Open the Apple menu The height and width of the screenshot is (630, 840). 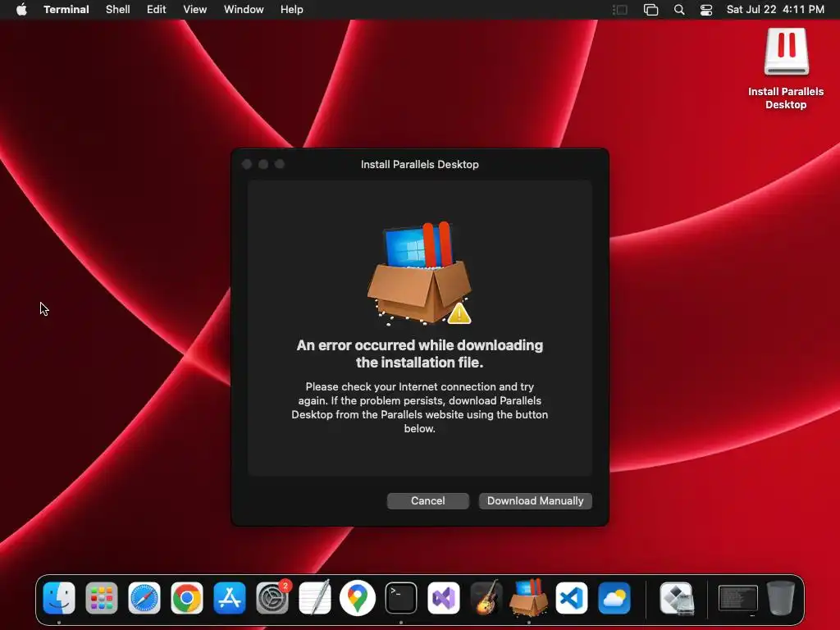coord(21,10)
